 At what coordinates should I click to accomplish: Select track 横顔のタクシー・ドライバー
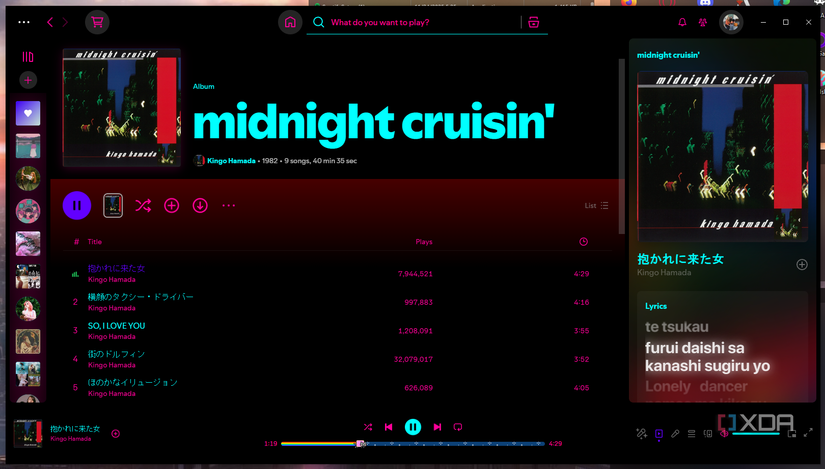tap(140, 297)
